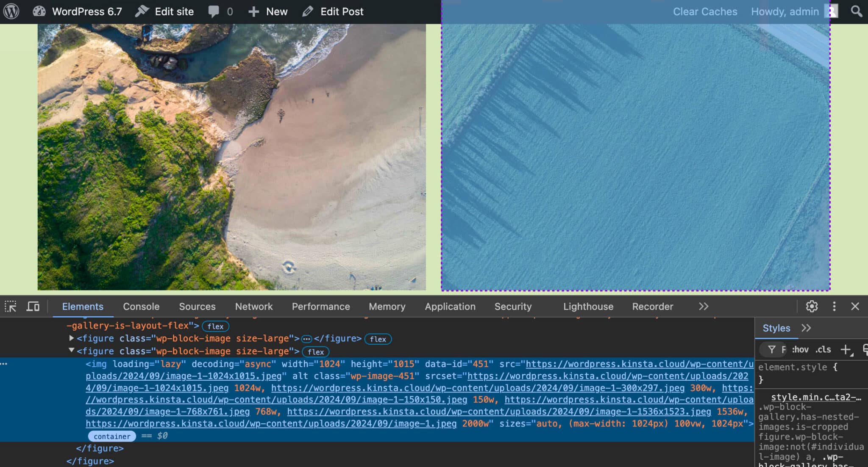The width and height of the screenshot is (868, 467).
Task: Select the Inspect element tool
Action: 11,306
